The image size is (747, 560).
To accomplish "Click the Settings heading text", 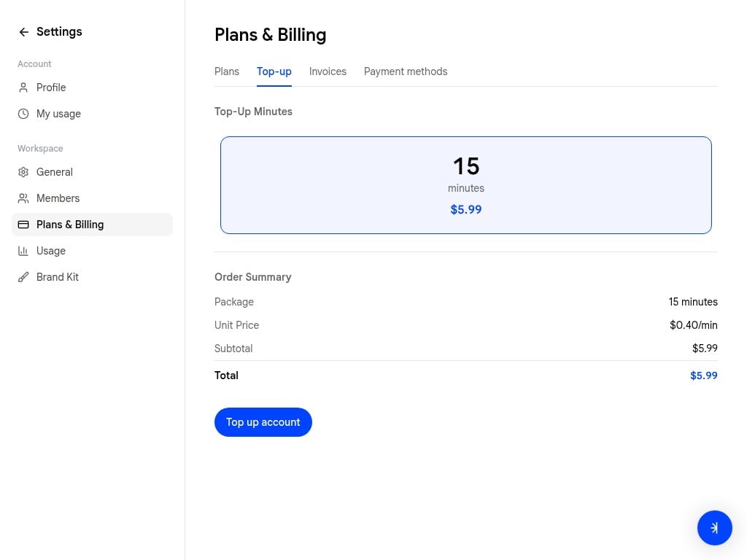I will 59,32.
